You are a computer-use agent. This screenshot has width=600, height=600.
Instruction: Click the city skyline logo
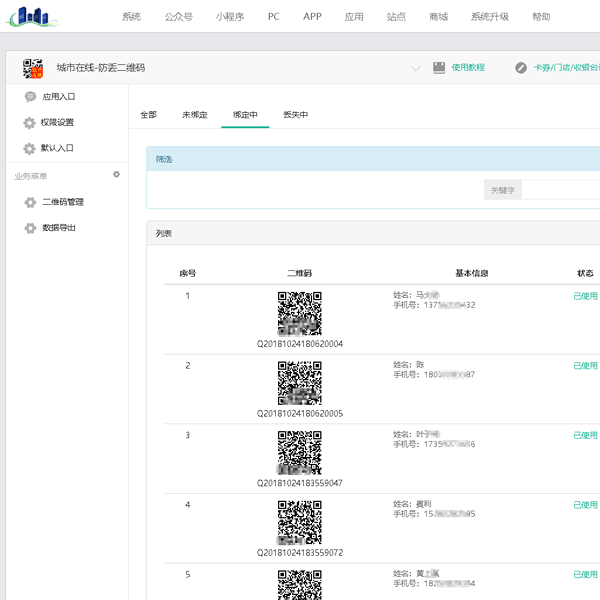[33, 17]
